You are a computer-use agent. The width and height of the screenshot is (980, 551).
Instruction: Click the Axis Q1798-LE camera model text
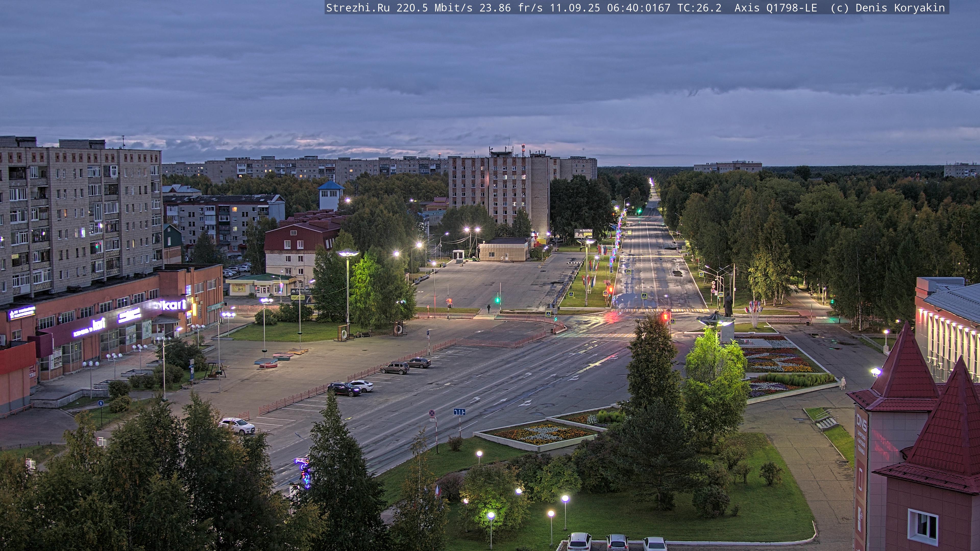[775, 8]
